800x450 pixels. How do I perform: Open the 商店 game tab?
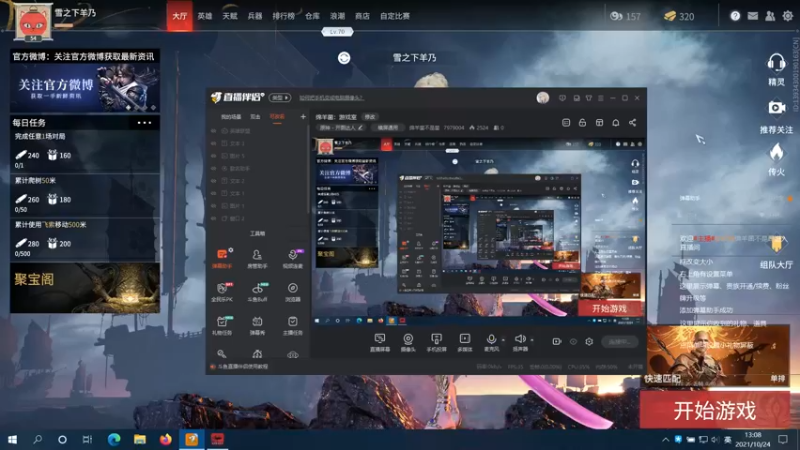[362, 16]
